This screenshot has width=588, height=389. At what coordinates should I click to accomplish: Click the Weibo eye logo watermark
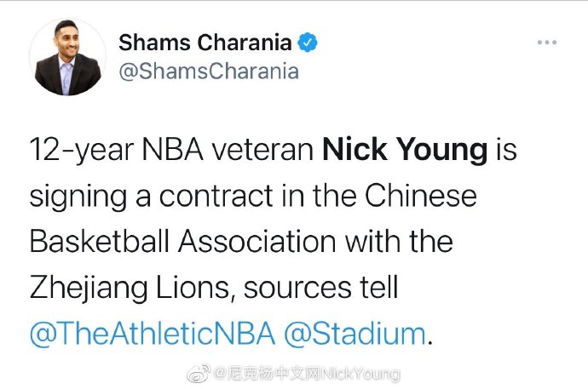(199, 374)
